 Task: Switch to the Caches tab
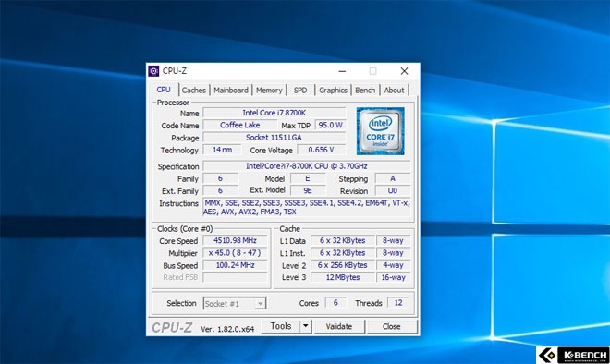[194, 91]
